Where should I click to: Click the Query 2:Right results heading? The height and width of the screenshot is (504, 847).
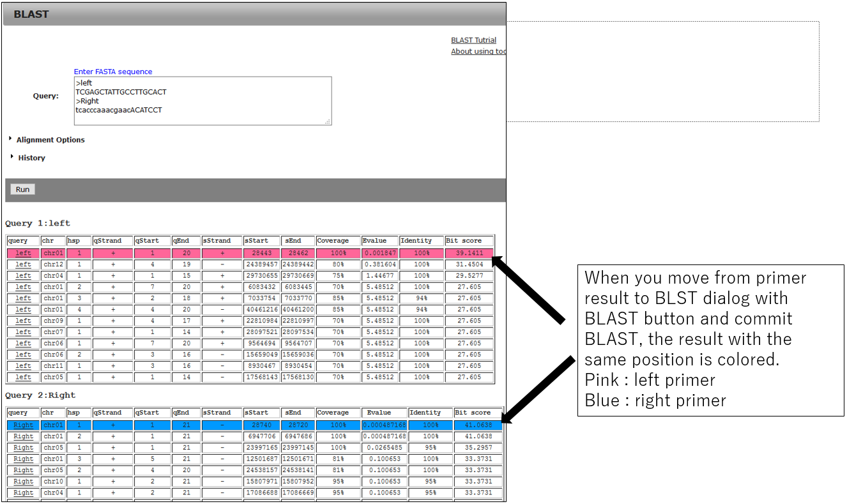[40, 395]
